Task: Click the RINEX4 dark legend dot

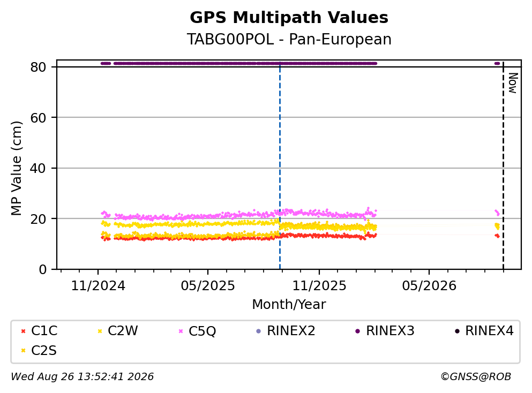Action: coord(457,331)
